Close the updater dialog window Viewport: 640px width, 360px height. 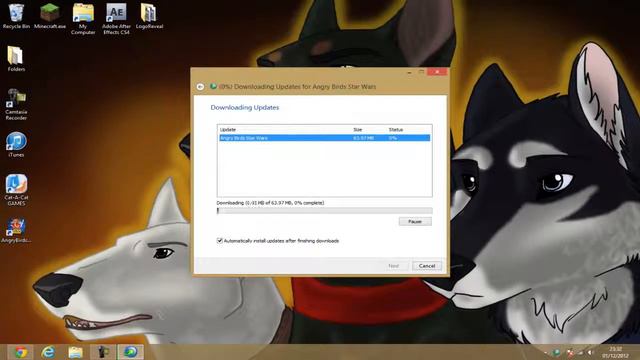(x=437, y=72)
